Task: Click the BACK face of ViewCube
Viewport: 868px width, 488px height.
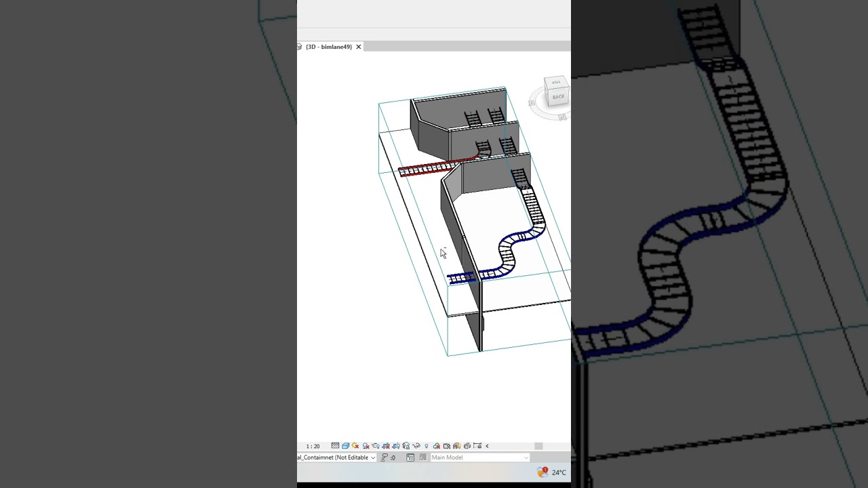Action: pos(558,97)
